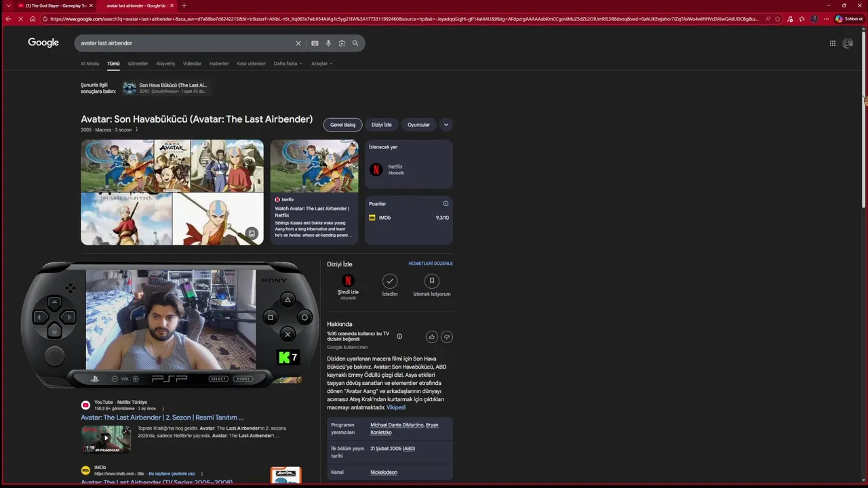Click the Netflix icon under Şimdi izle
This screenshot has height=488, width=868.
(348, 281)
